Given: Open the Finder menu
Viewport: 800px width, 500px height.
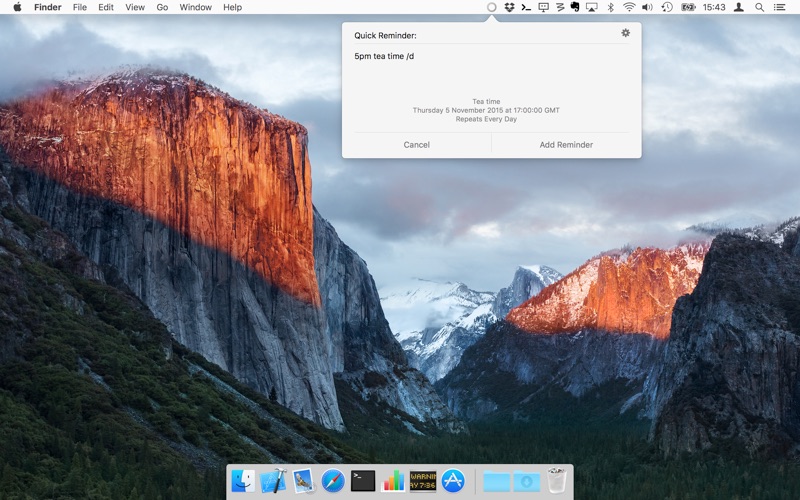Looking at the screenshot, I should (x=47, y=7).
